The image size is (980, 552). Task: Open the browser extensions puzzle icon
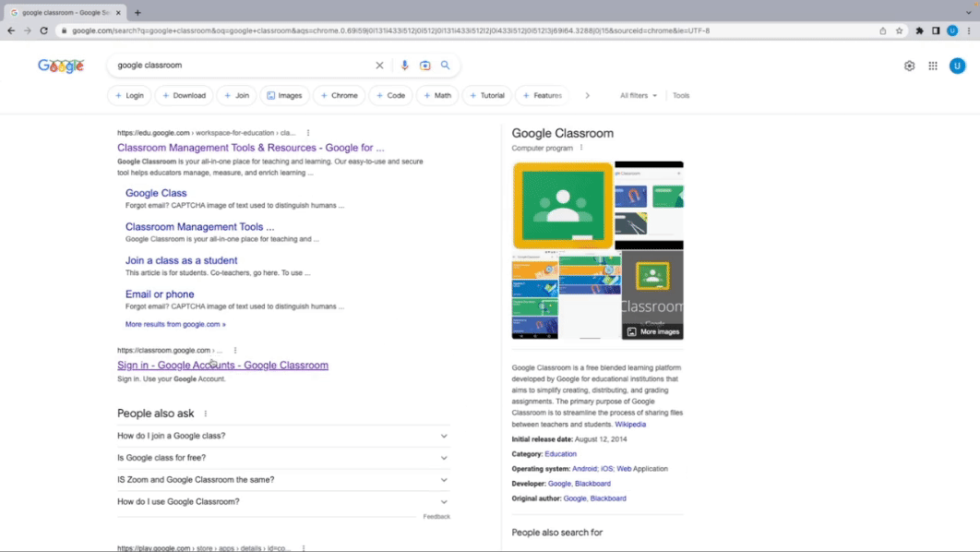[919, 30]
